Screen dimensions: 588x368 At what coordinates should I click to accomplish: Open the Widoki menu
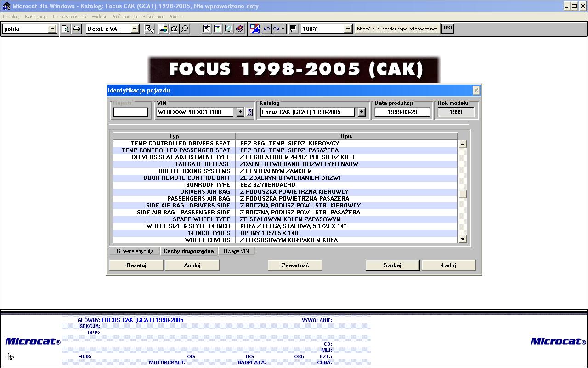point(99,17)
